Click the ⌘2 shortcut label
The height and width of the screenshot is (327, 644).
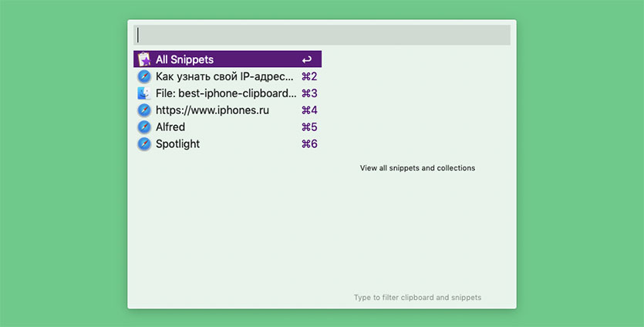[x=309, y=76]
